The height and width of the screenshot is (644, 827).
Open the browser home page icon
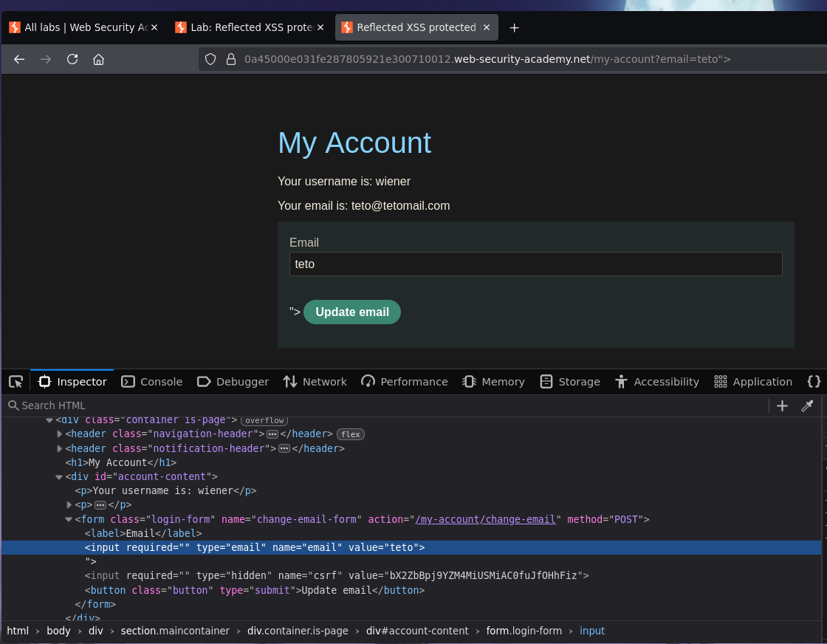point(98,59)
